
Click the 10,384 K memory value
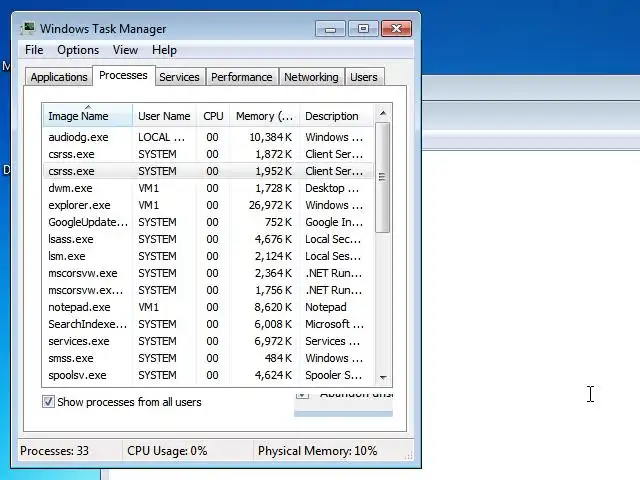coord(271,137)
